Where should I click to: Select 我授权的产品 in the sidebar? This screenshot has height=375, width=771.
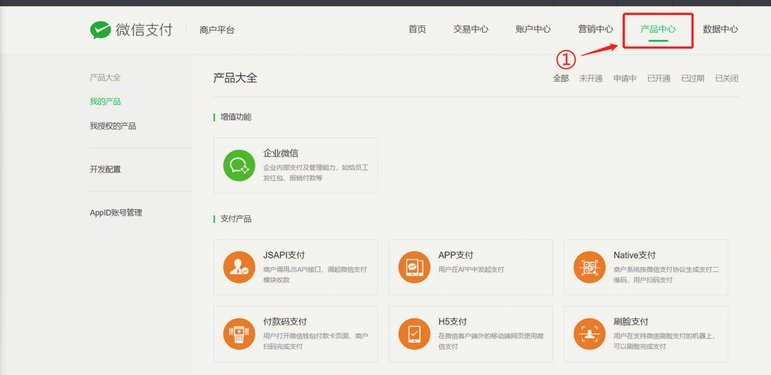(113, 126)
